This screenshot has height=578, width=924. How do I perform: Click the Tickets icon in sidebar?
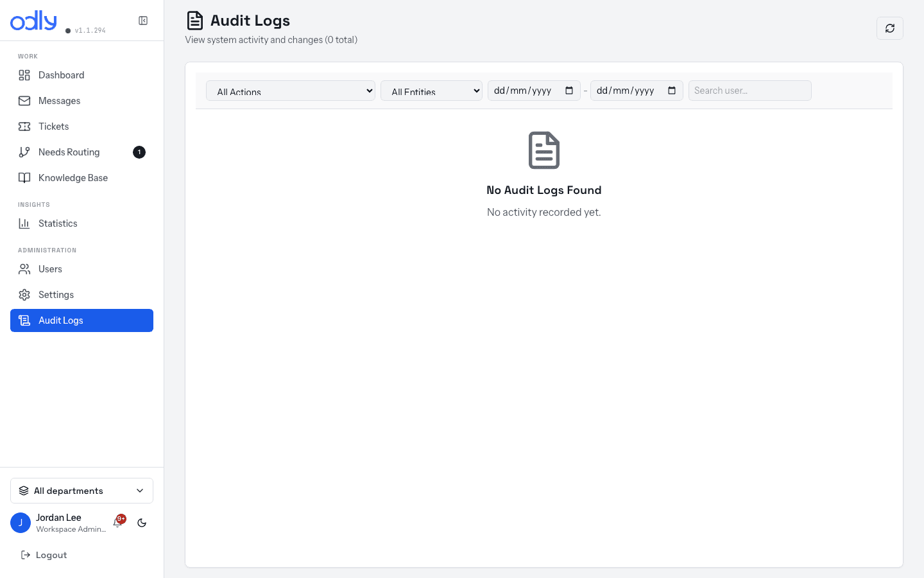24,127
